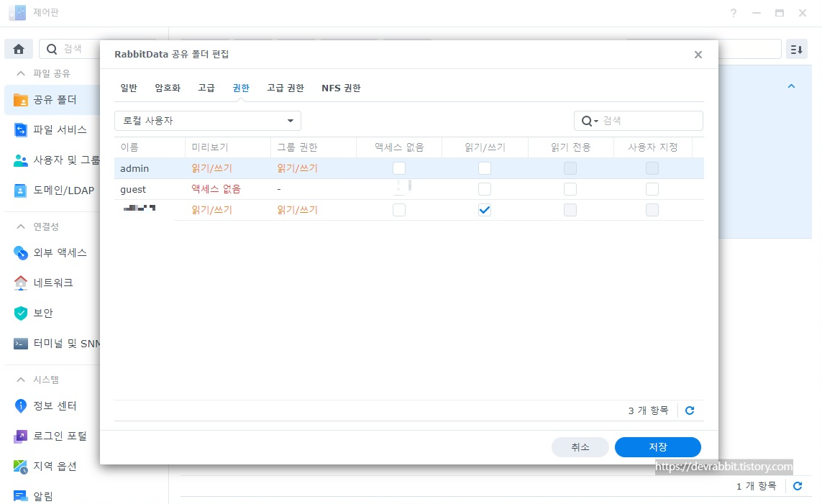The height and width of the screenshot is (504, 822).
Task: Click the sort order icon in Control Panel toolbar
Action: [x=796, y=49]
